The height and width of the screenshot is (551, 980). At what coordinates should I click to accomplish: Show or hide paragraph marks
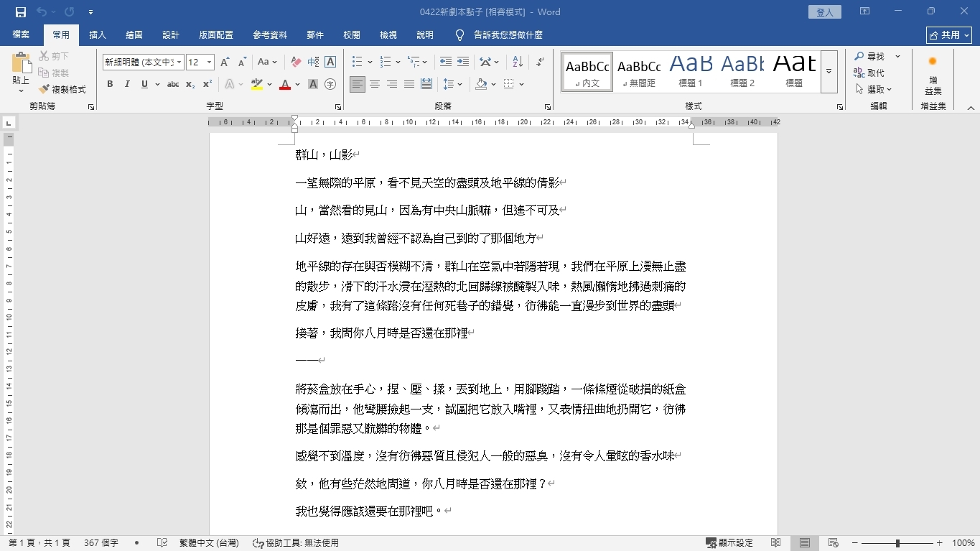(x=540, y=62)
